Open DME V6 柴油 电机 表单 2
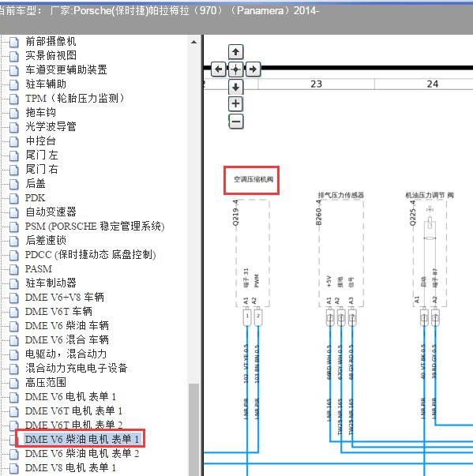This screenshot has height=476, width=473. (82, 454)
